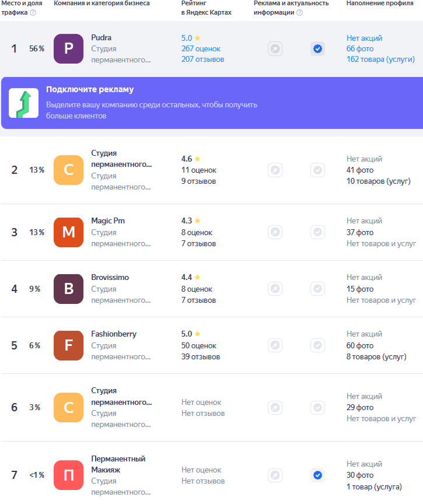
Task: Click the '<1 %' traffic share value
Action: tap(37, 475)
